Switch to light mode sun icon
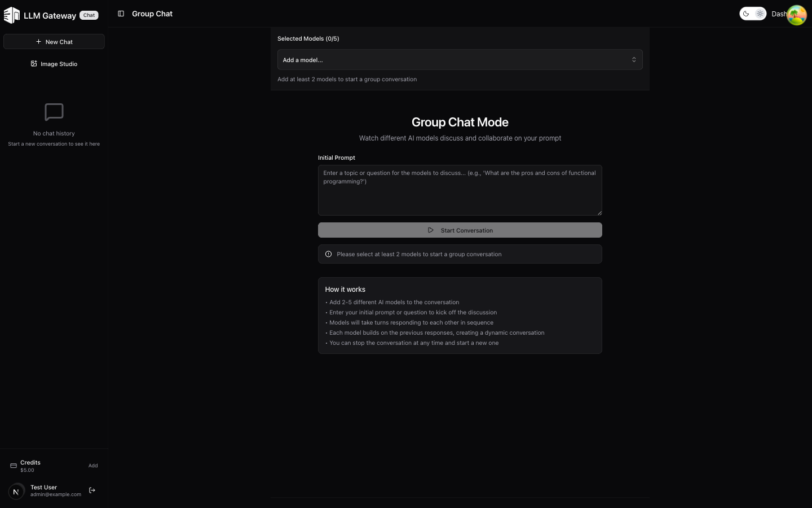812x508 pixels. [x=760, y=14]
